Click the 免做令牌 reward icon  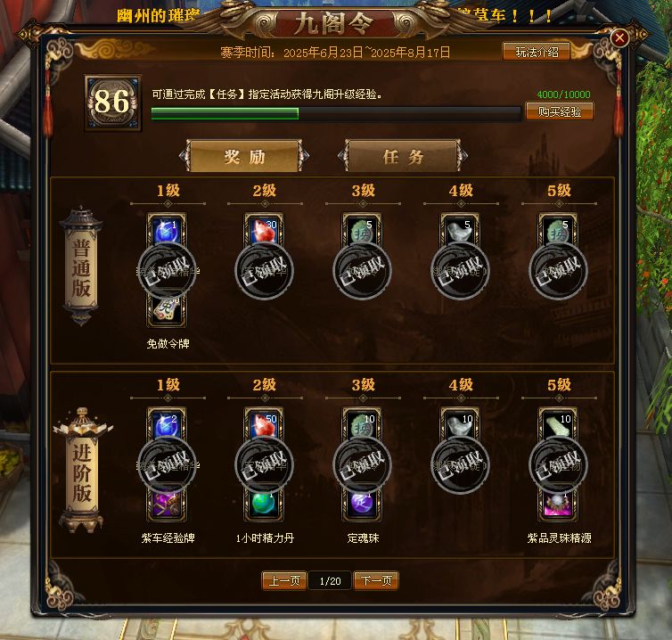[167, 309]
